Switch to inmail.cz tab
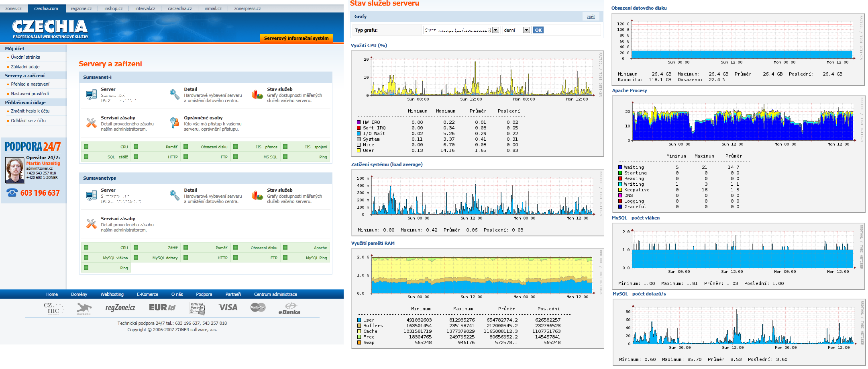The image size is (868, 369). pos(213,8)
